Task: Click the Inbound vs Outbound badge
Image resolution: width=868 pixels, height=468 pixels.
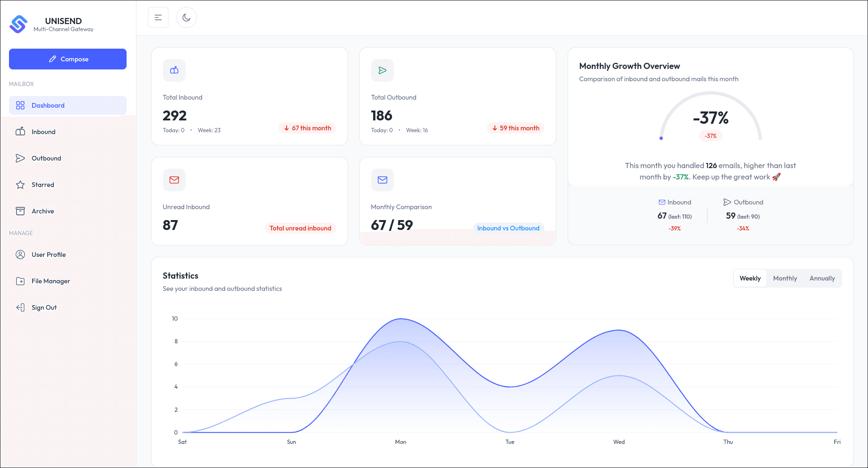Action: tap(508, 228)
